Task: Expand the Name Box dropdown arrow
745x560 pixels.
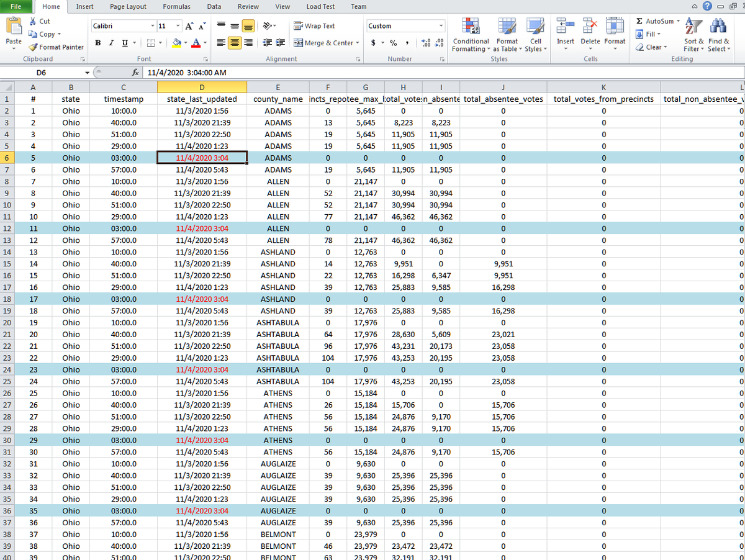Action: pos(88,73)
